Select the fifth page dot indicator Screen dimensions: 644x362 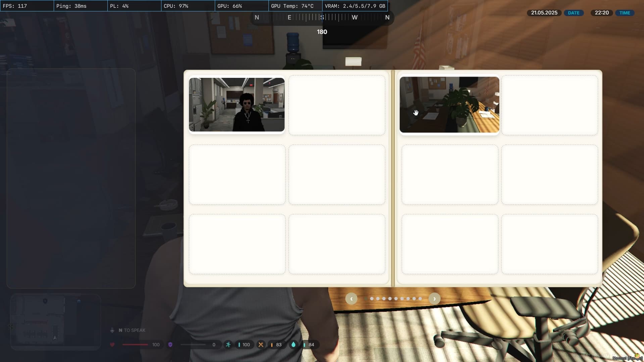click(390, 299)
